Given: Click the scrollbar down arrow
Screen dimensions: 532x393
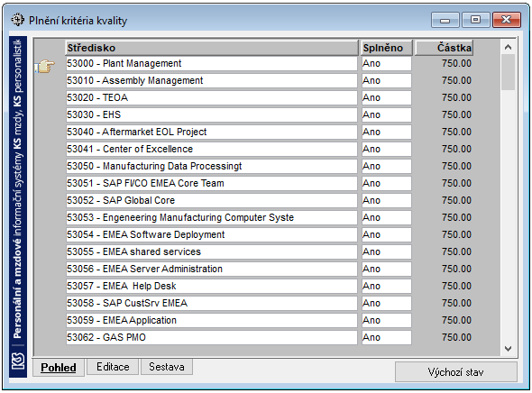Looking at the screenshot, I should (508, 348).
